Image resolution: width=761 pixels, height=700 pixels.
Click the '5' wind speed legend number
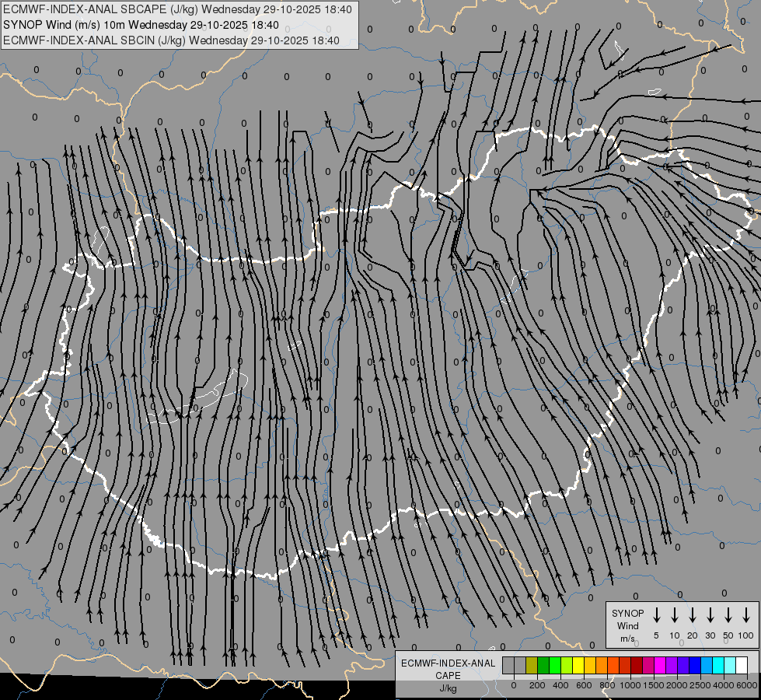tap(656, 635)
